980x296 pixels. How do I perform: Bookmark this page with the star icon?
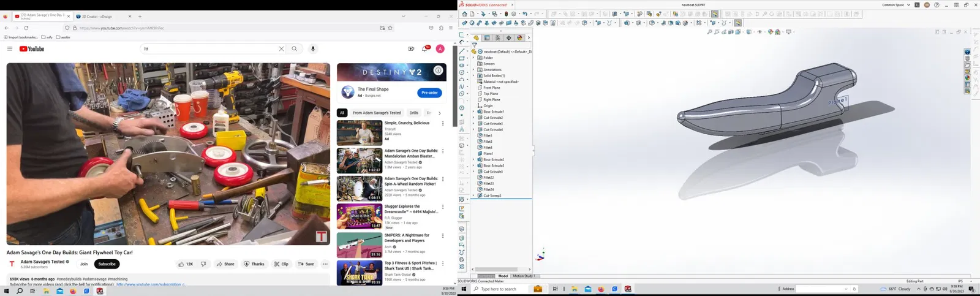(x=390, y=28)
